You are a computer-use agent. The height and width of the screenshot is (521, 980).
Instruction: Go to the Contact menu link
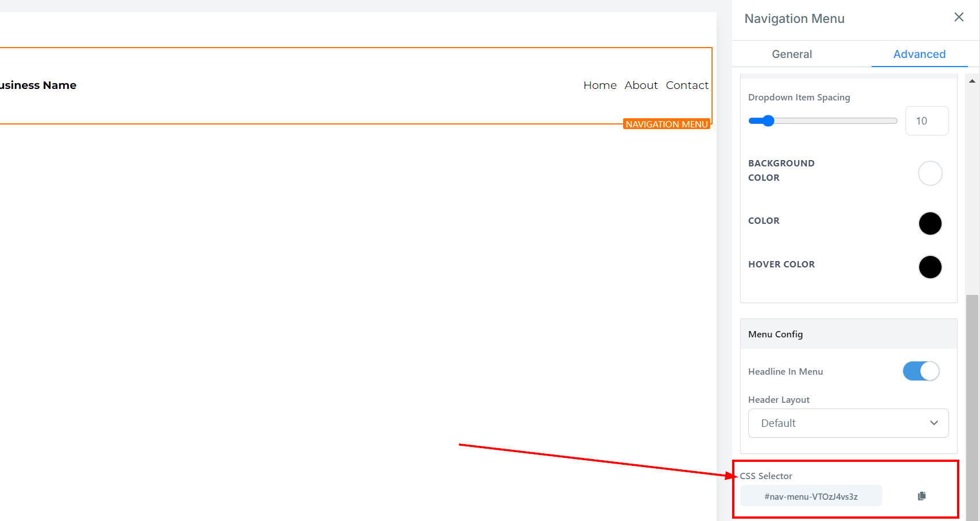(x=687, y=85)
